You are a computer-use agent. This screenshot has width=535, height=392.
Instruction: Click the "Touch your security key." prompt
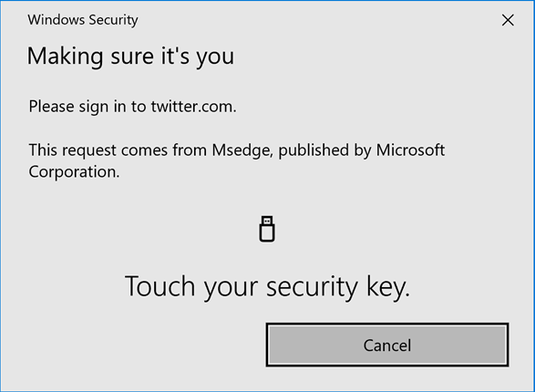coord(267,287)
